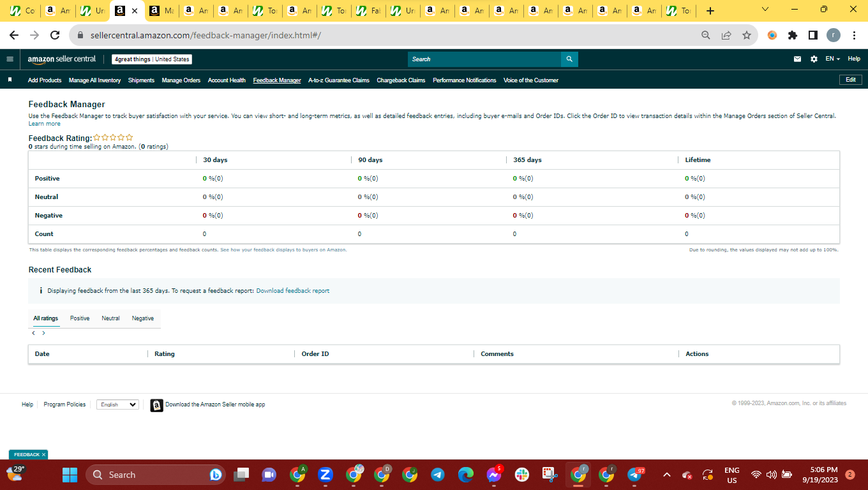Click the footer Help link

27,405
